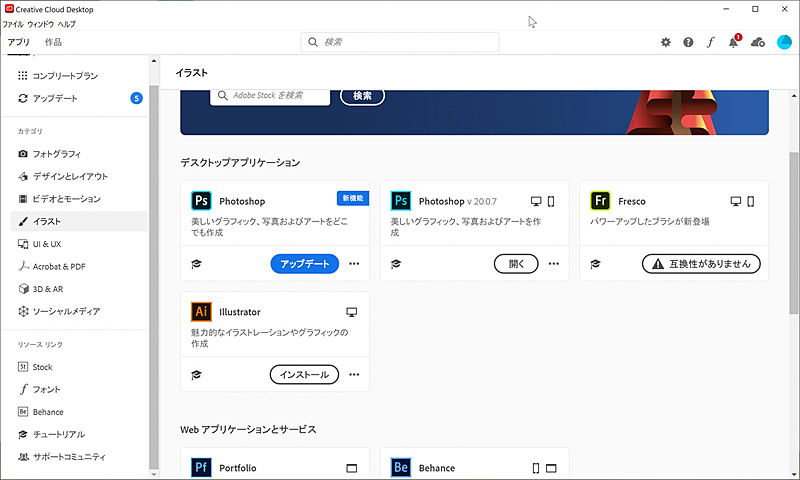Click desktop platform icon on Photoshop v 20.0.7

tap(536, 201)
